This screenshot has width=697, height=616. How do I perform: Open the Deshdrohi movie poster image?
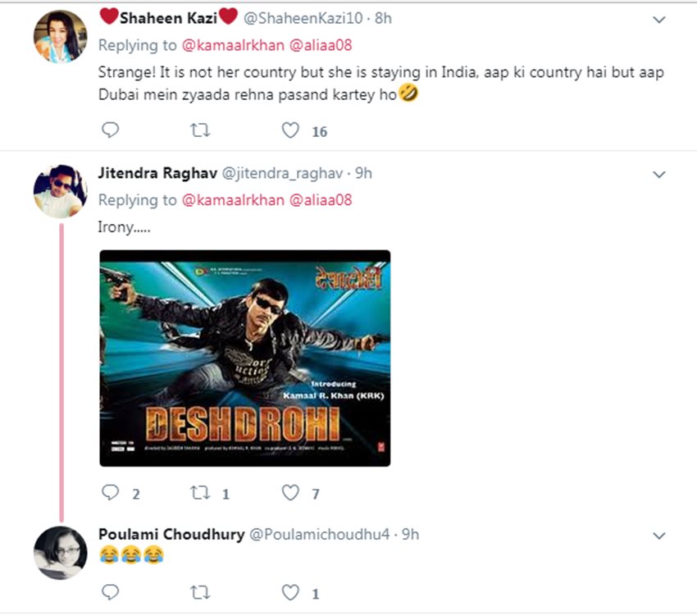[x=244, y=358]
